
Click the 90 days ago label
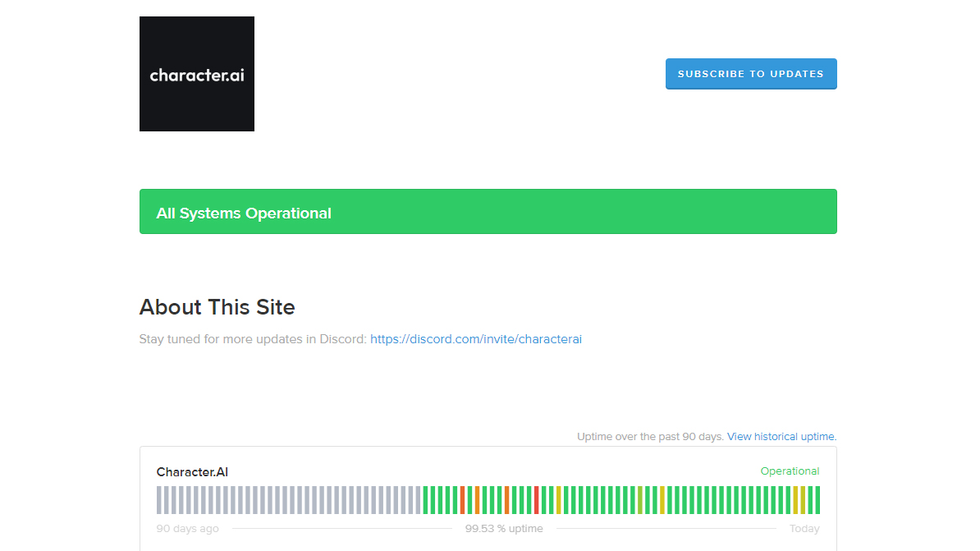[x=187, y=529]
